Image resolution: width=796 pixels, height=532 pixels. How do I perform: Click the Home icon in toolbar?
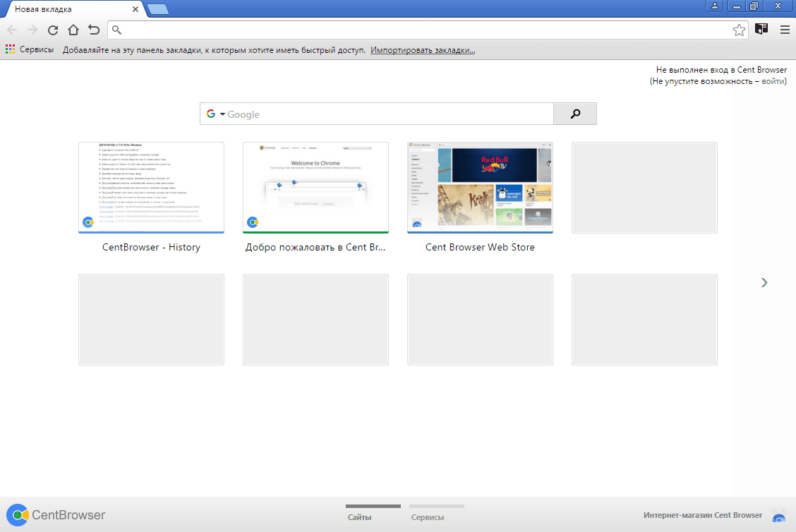[x=73, y=30]
